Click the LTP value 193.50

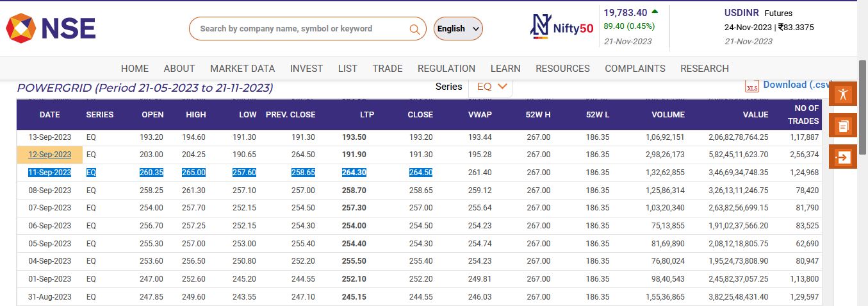(354, 137)
